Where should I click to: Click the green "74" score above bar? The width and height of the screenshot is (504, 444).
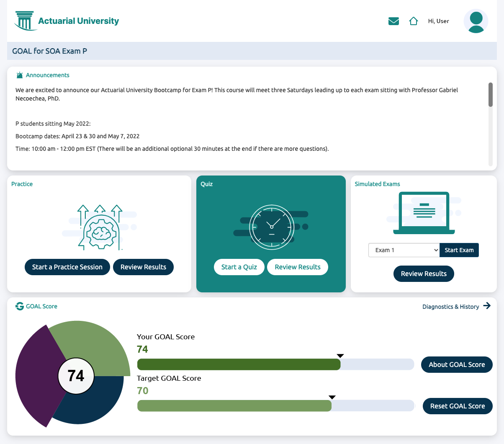(142, 349)
